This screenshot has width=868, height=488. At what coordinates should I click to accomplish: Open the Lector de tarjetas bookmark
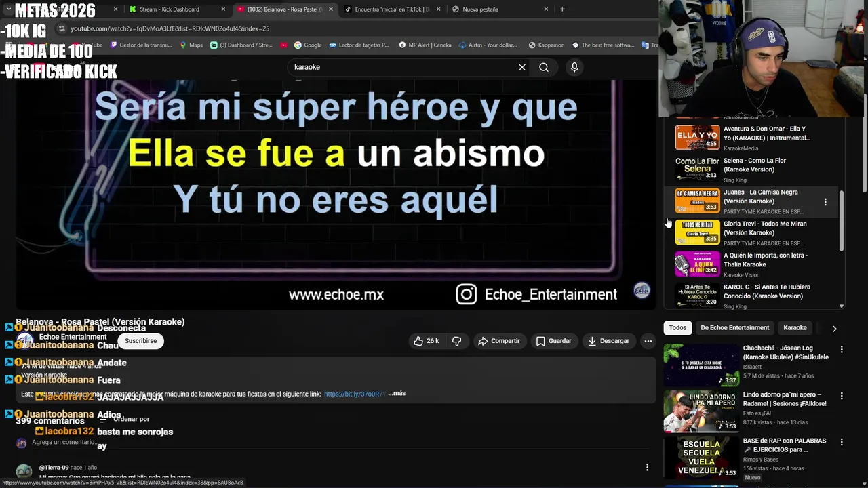[x=359, y=45]
